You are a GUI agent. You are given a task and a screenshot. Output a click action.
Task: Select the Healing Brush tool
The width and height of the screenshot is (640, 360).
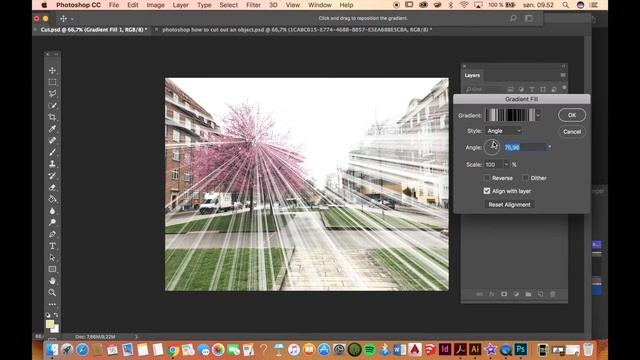(52, 140)
